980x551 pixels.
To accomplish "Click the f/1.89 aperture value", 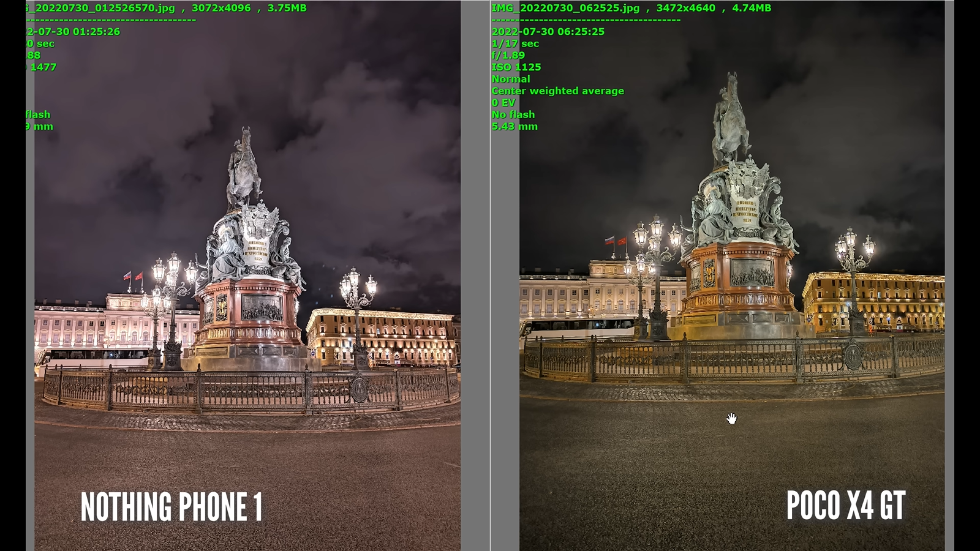I will (508, 55).
